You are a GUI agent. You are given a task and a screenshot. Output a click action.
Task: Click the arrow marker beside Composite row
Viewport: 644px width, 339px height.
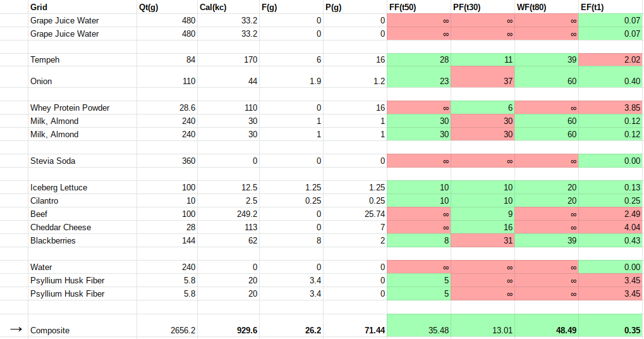coord(16,330)
